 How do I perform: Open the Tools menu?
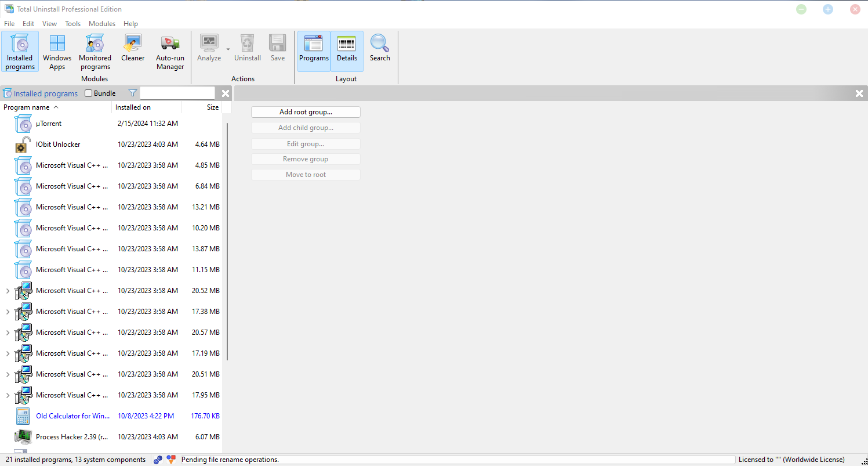click(72, 24)
